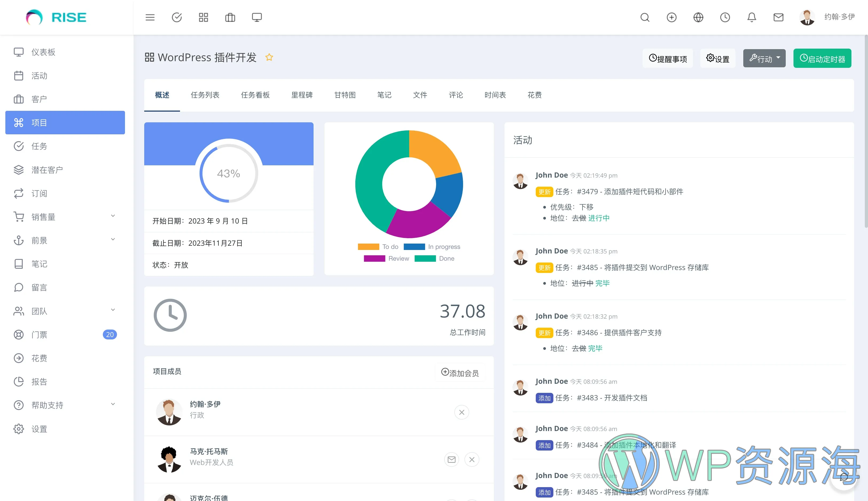Open the 花费 project tab

pyautogui.click(x=534, y=95)
